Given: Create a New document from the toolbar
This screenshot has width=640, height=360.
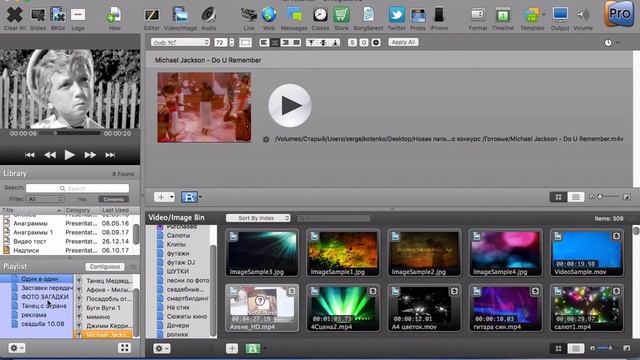Looking at the screenshot, I should tap(114, 16).
